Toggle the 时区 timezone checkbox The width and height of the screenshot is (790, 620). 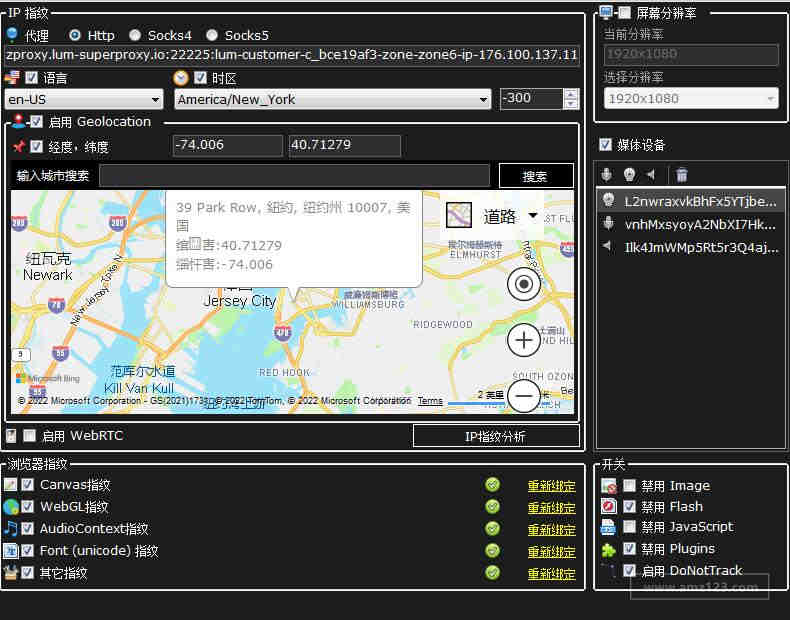[200, 78]
